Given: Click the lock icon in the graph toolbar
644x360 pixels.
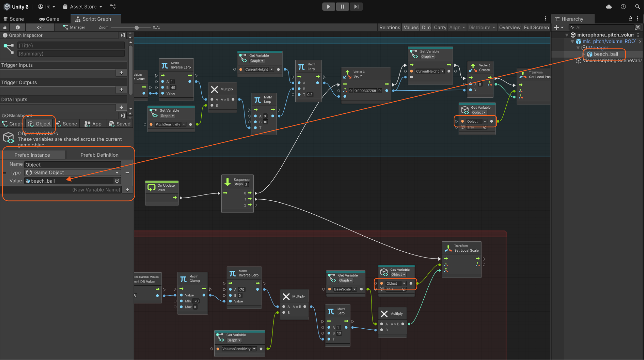Looking at the screenshot, I should pos(5,27).
